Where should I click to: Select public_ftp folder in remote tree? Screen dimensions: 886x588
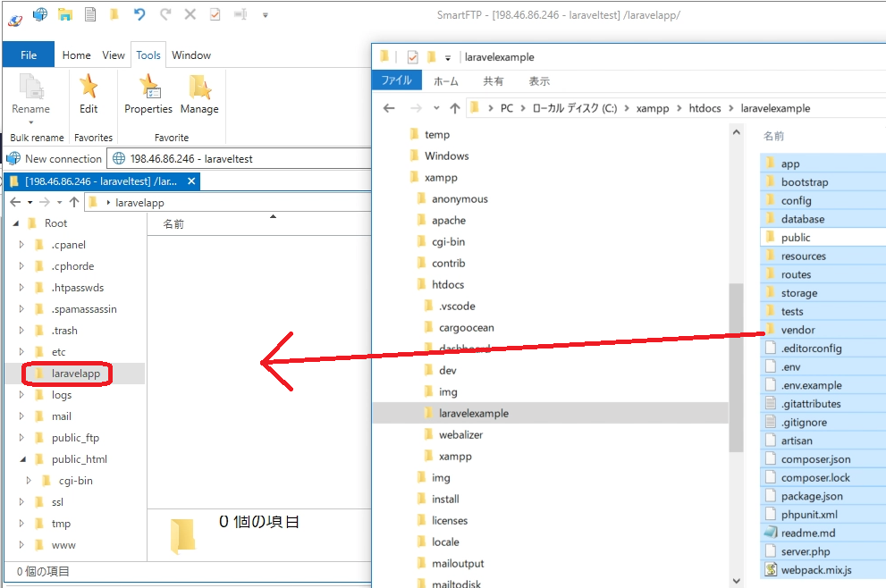75,438
